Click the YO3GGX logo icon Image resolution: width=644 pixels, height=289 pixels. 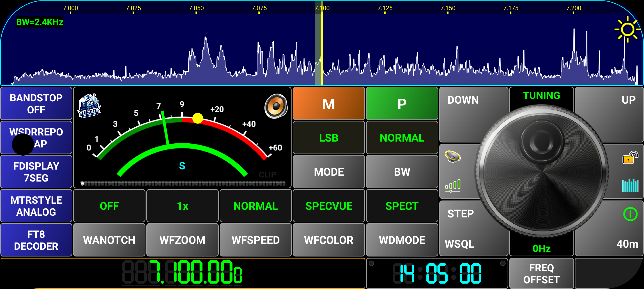(89, 106)
